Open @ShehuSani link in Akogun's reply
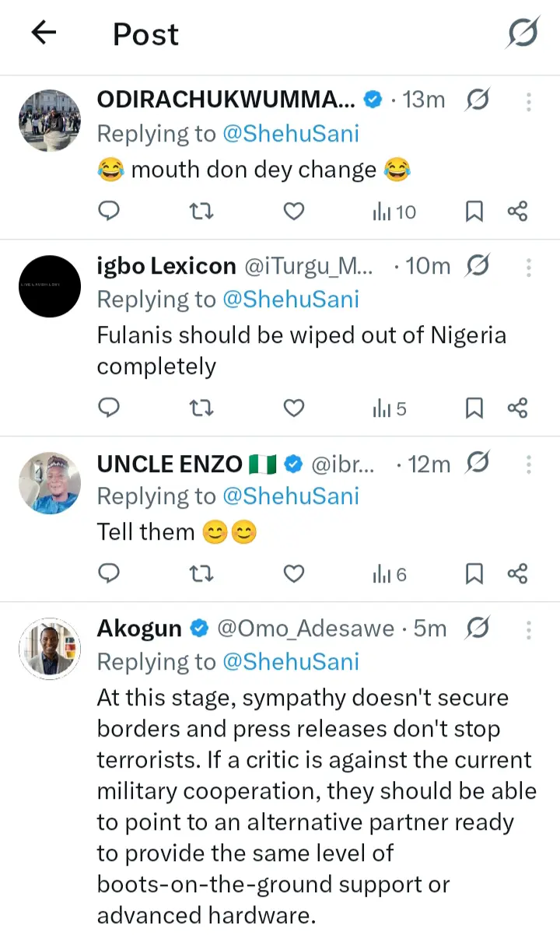 pyautogui.click(x=291, y=661)
